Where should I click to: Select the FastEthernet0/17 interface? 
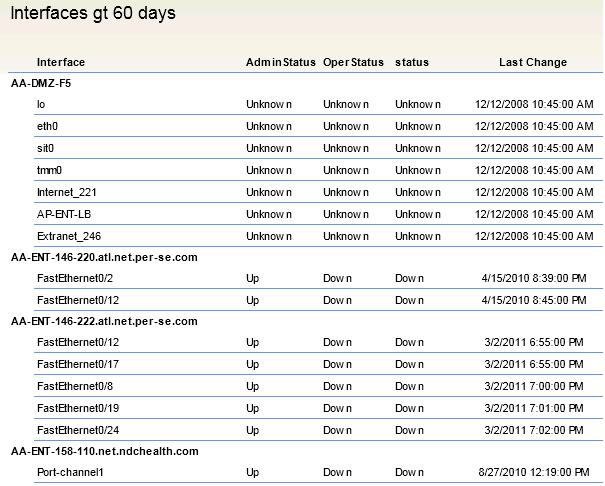pyautogui.click(x=78, y=364)
